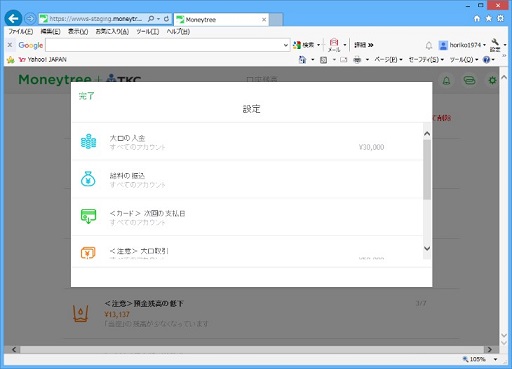This screenshot has width=512, height=369.
Task: Click the browser forward arrow button
Action: pos(30,19)
